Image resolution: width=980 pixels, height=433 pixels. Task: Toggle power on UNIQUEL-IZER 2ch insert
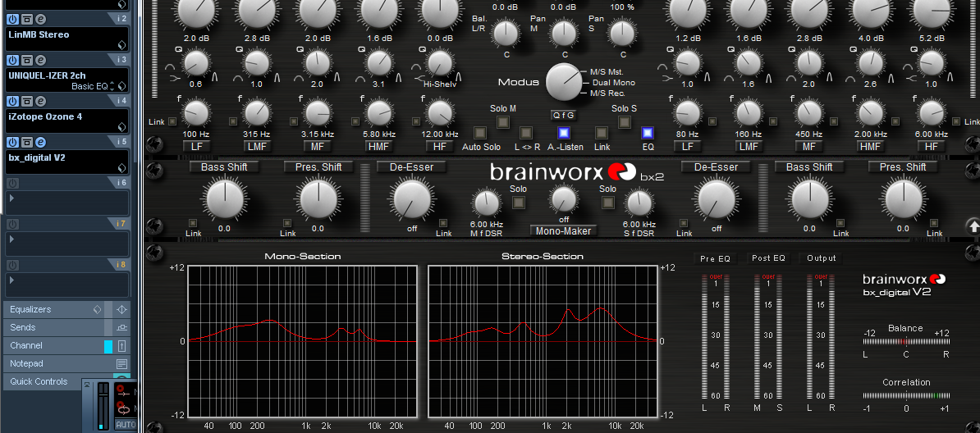(x=11, y=61)
